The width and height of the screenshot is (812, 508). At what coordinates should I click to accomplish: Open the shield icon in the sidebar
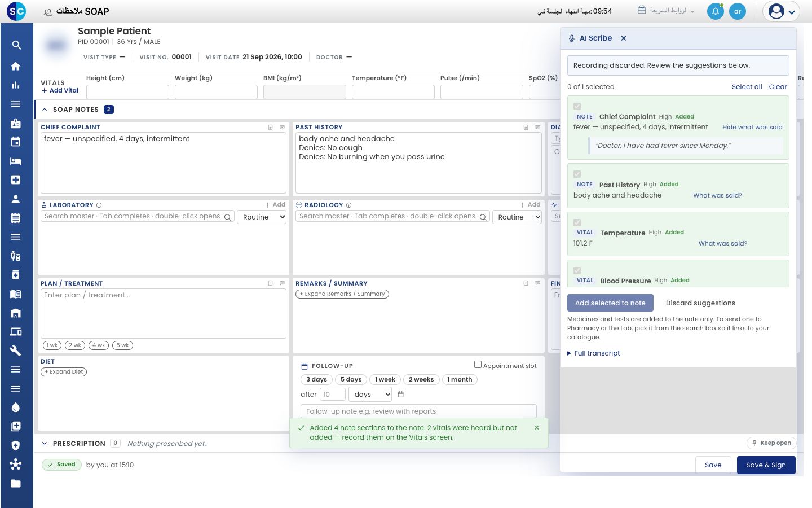click(16, 445)
